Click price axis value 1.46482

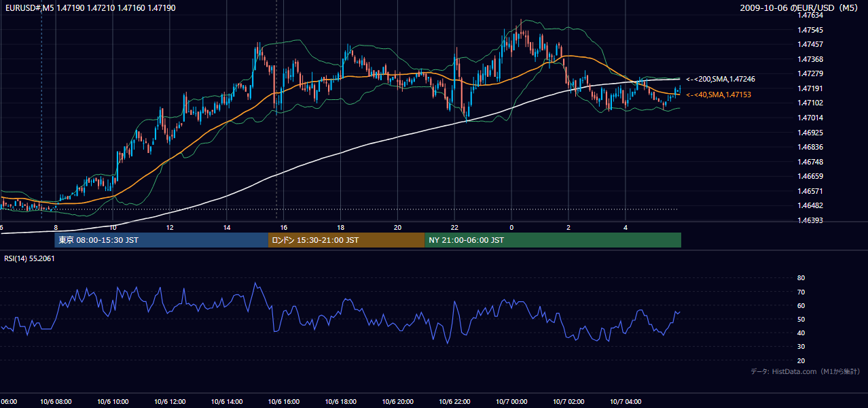[811, 205]
